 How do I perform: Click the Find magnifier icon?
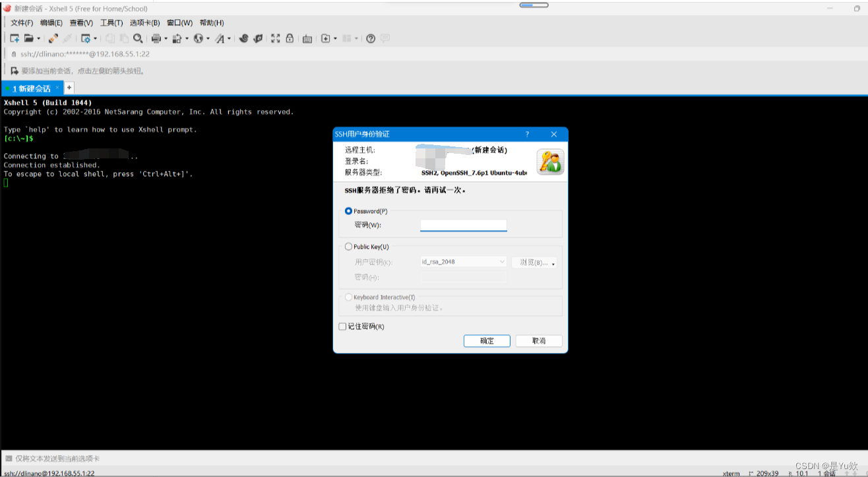click(138, 38)
